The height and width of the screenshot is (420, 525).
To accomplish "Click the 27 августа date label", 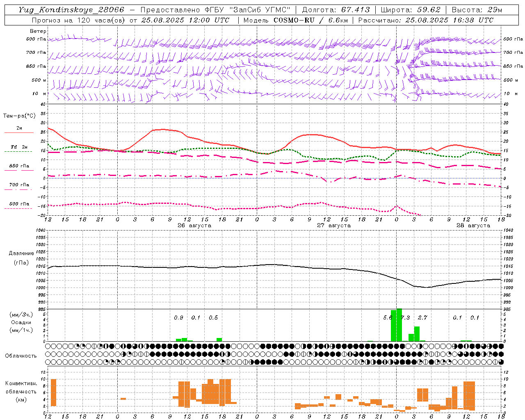I will coord(334,226).
